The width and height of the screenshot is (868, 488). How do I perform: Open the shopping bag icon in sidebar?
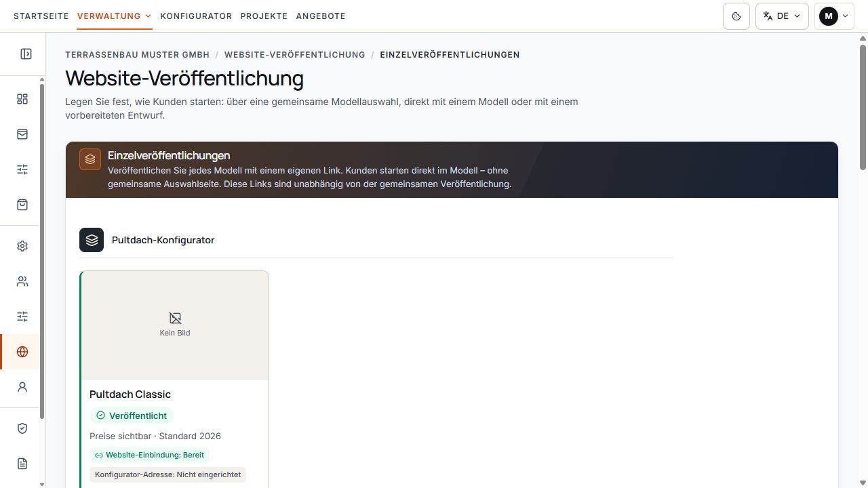pos(22,205)
